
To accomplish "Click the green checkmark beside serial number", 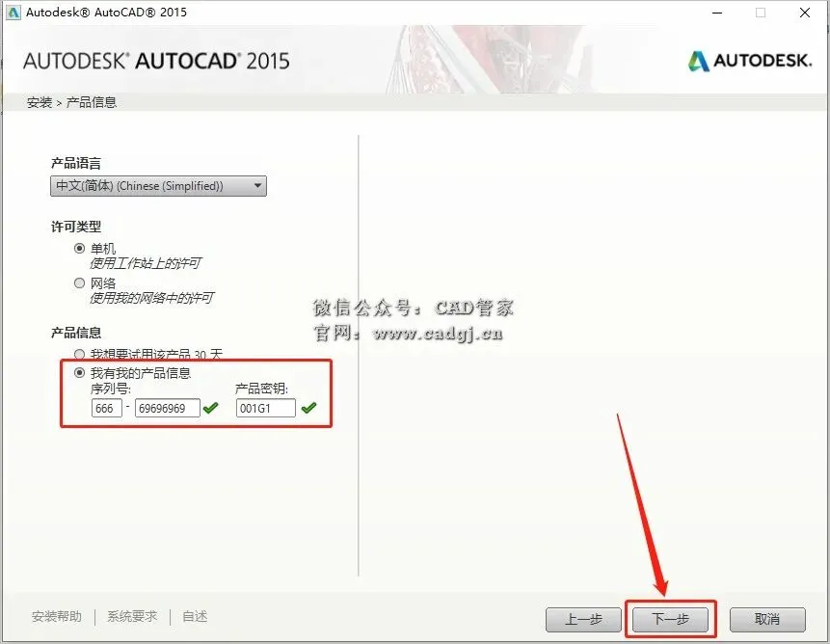I will (x=211, y=408).
